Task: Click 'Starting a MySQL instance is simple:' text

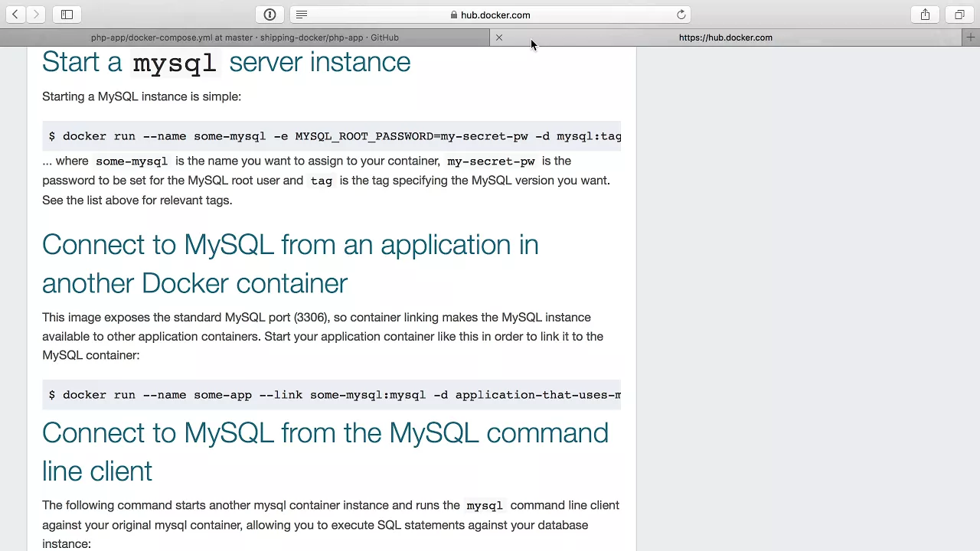Action: pyautogui.click(x=142, y=96)
